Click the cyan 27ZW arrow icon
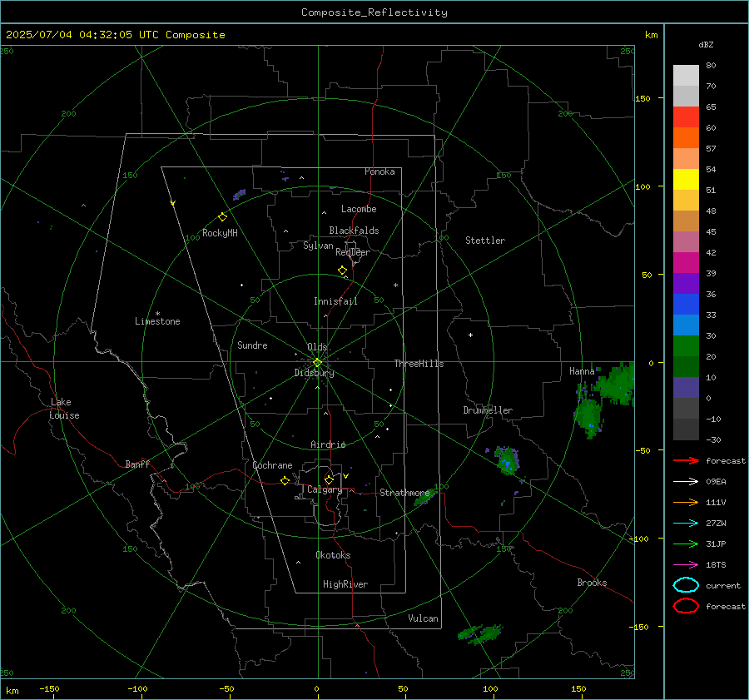This screenshot has height=700, width=749. tap(686, 523)
